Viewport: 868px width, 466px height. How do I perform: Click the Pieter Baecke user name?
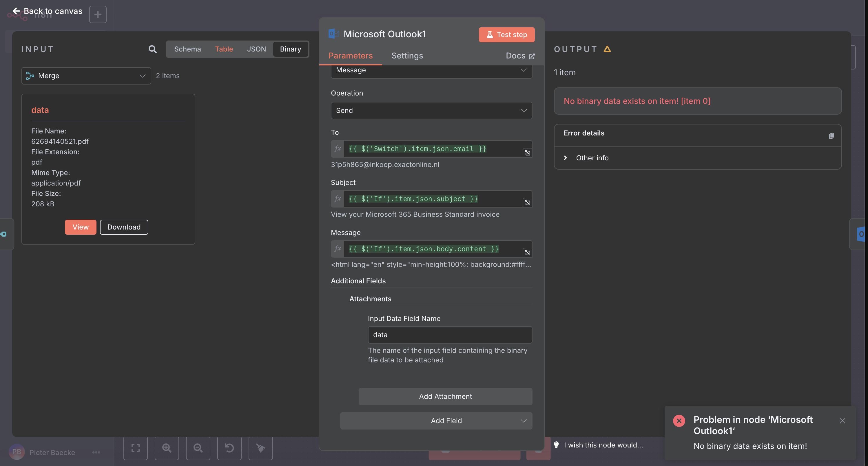52,452
